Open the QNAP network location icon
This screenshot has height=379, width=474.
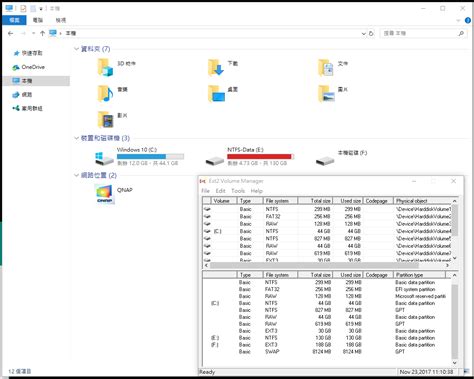point(105,194)
